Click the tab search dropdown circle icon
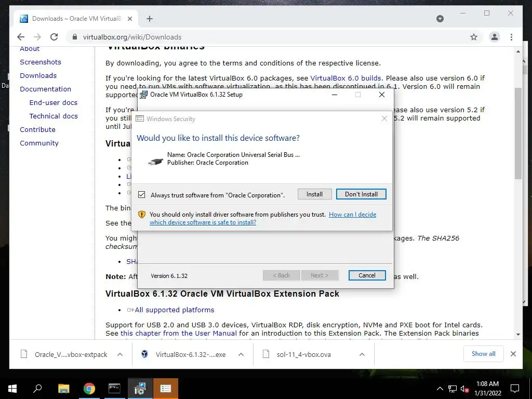This screenshot has height=399, width=532. tap(440, 19)
